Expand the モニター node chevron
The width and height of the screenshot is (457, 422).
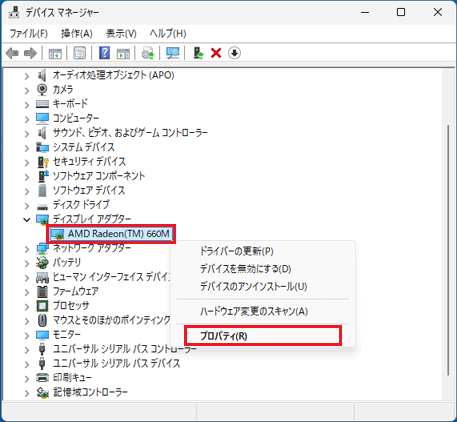pos(27,335)
